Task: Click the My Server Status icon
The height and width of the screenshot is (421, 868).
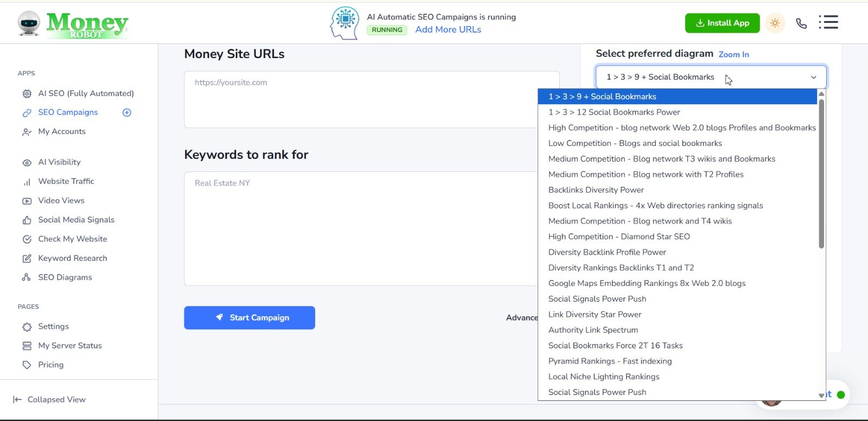Action: (x=27, y=346)
